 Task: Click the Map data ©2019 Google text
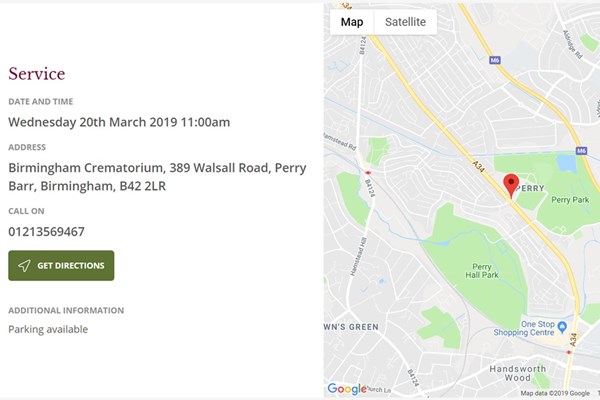click(555, 393)
